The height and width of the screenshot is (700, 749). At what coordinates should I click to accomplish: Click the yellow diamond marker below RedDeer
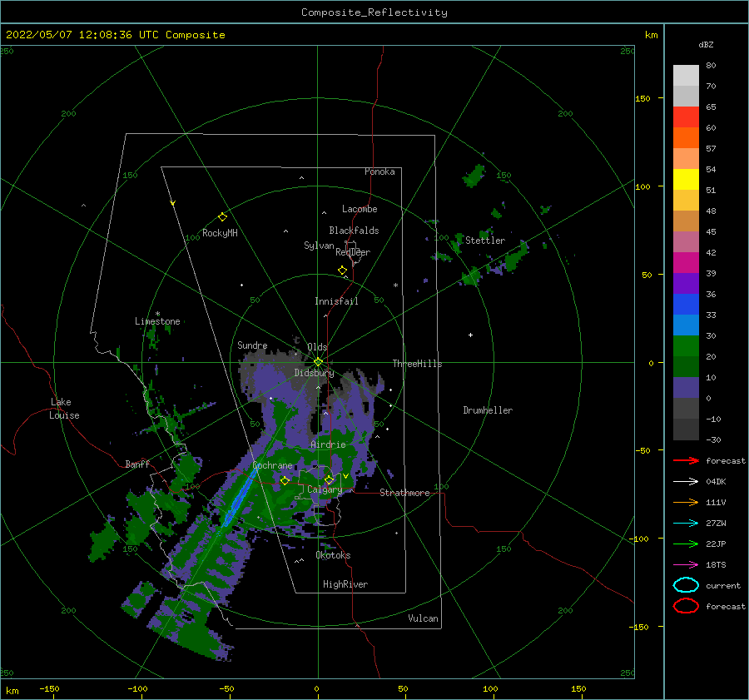coord(342,271)
